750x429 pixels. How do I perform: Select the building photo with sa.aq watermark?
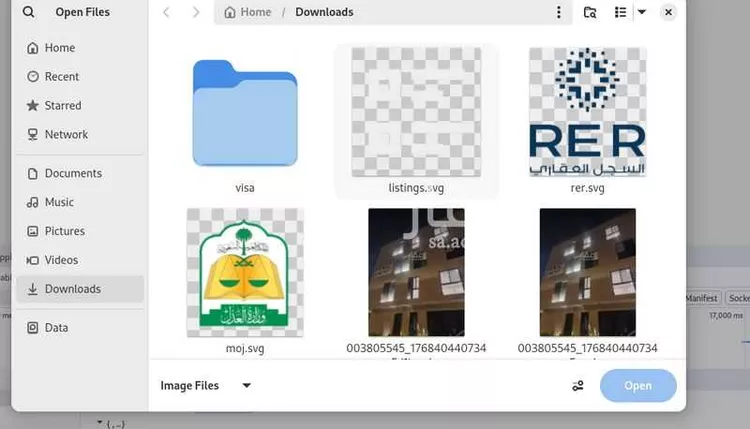[416, 272]
